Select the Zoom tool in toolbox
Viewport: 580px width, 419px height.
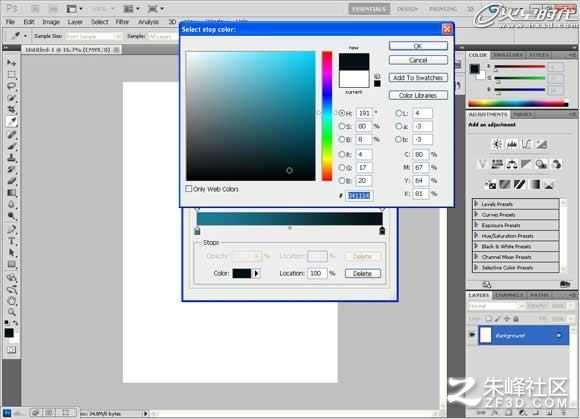pos(11,312)
